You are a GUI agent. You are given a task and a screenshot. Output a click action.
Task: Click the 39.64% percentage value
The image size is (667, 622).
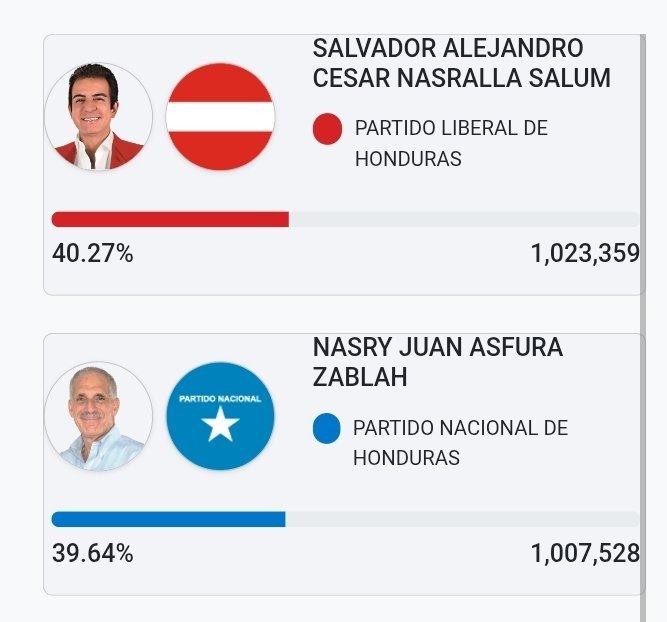coord(92,553)
